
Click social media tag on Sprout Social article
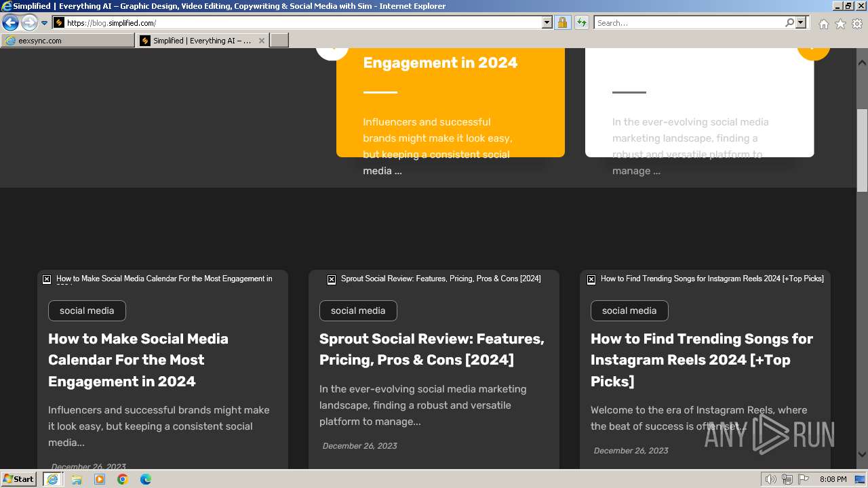358,310
